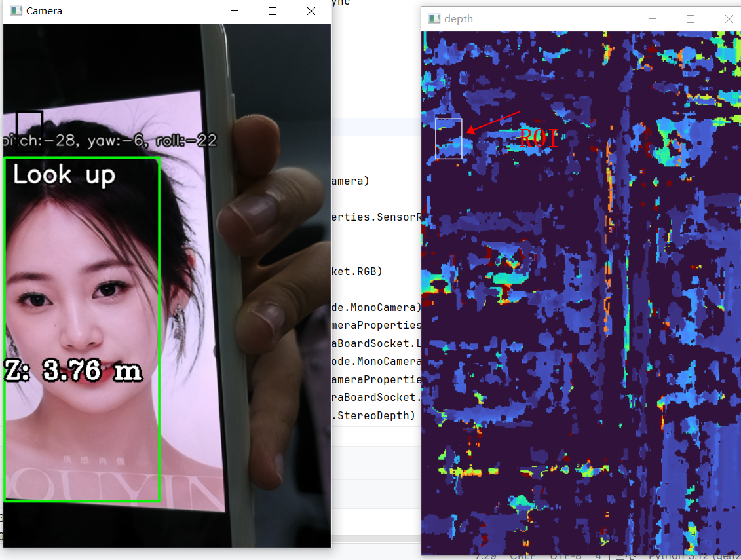Maximize the depth window
Viewport: 741px width, 560px height.
(690, 19)
